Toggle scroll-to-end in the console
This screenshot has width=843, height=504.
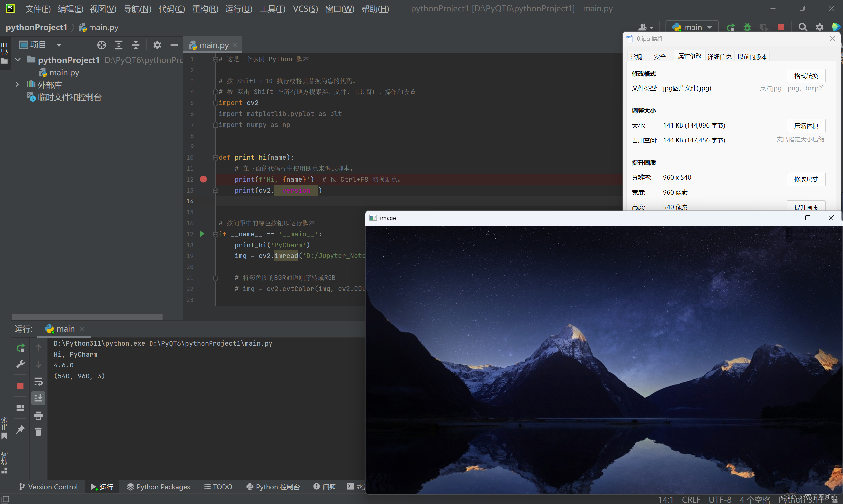tap(38, 398)
